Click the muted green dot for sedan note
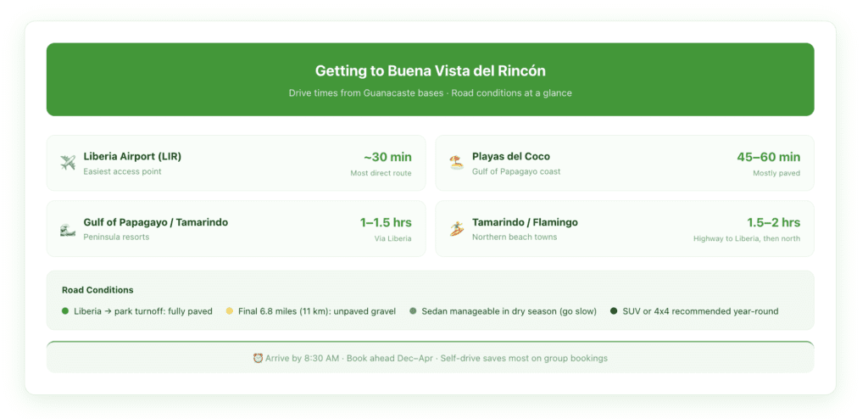This screenshot has width=868, height=419. 413,311
